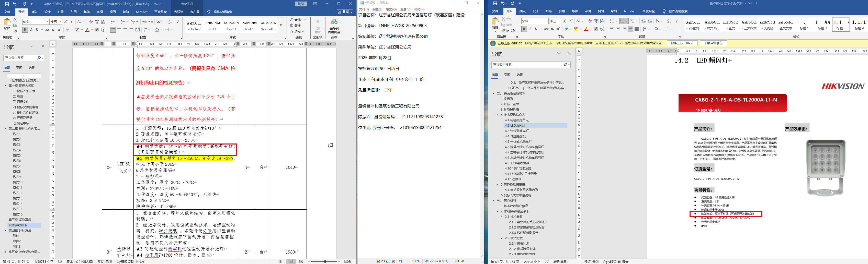
Task: Click Grow Font in the right Word window
Action: (x=565, y=21)
